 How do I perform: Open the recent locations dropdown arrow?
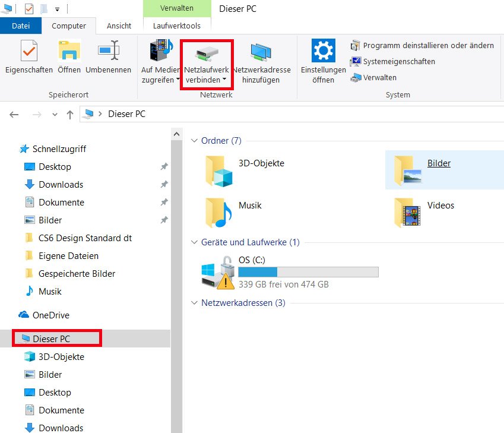coord(55,115)
